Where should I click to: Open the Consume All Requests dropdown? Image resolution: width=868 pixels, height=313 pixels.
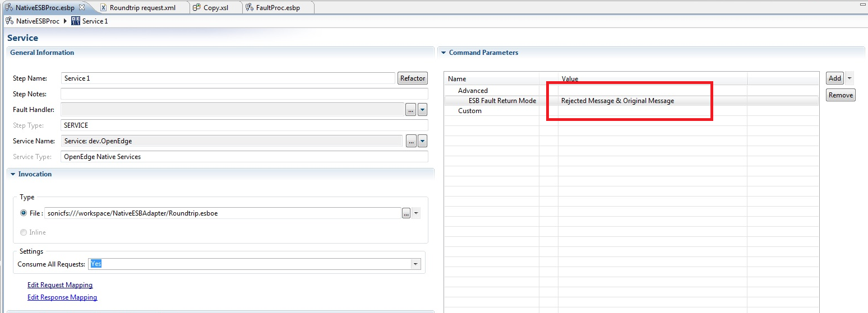(x=415, y=264)
